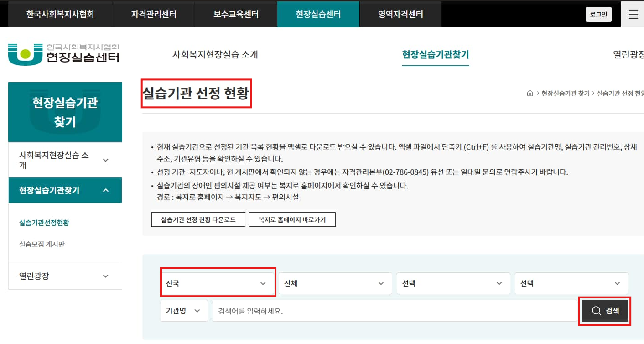Viewport: 644px width, 344px height.
Task: Open the 전체 category dropdown
Action: coord(335,283)
